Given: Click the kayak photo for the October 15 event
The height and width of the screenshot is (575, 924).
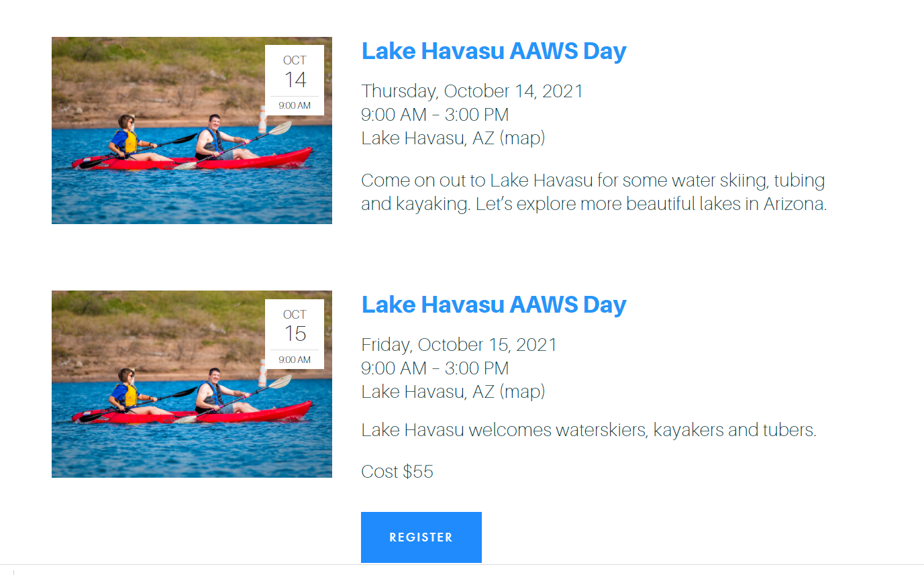Looking at the screenshot, I should (192, 384).
